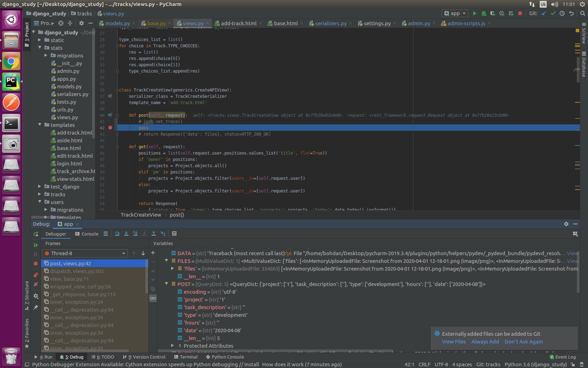Click Don't Ask Again link
Screen dimensions: 588x368
point(524,342)
